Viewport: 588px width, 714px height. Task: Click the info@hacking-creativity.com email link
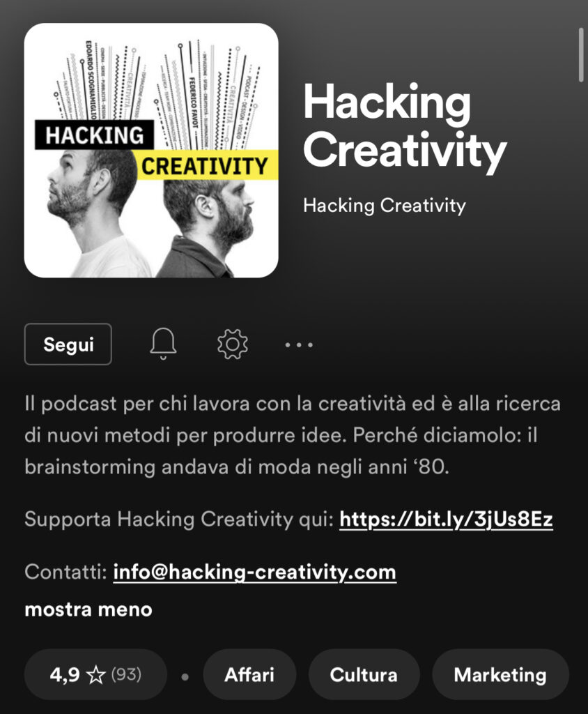click(254, 572)
